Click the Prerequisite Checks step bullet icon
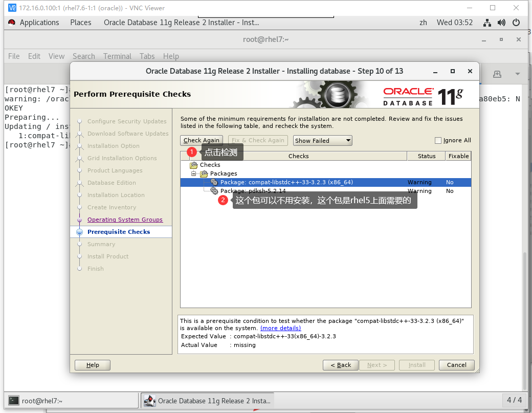Screen dimensions: 532x413 pos(80,232)
